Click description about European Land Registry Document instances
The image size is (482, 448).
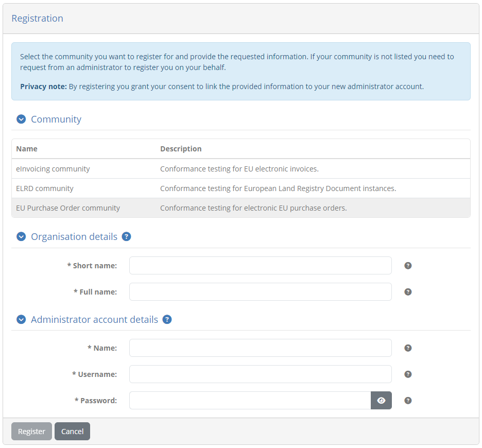coord(278,188)
